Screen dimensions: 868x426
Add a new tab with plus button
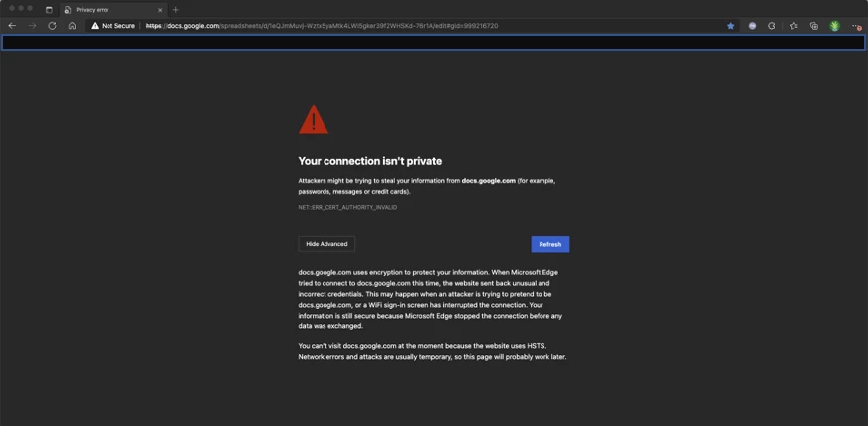[x=176, y=9]
